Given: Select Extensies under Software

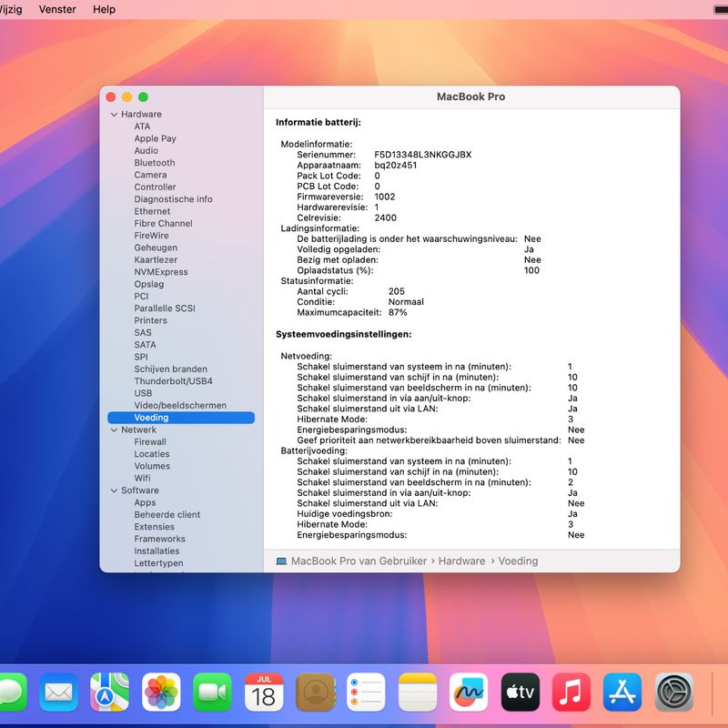Looking at the screenshot, I should [x=154, y=527].
